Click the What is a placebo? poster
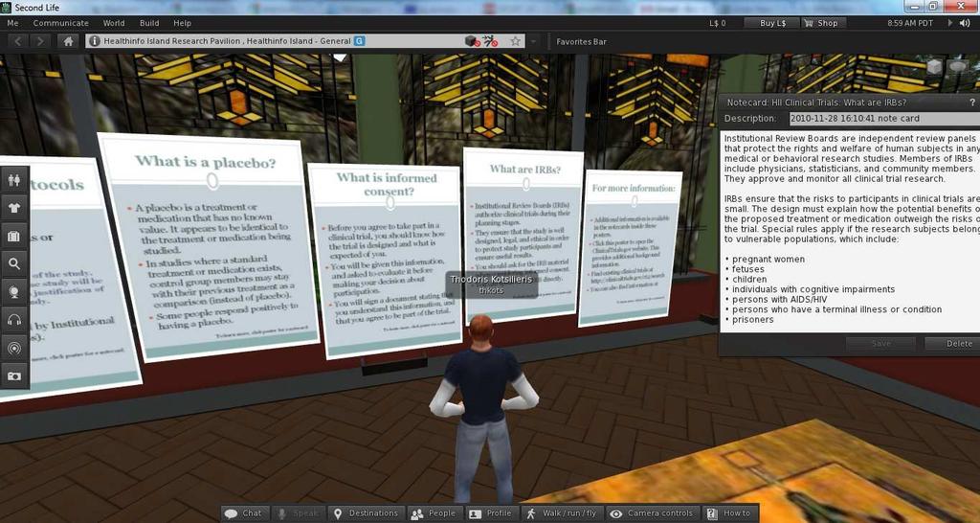 210,245
